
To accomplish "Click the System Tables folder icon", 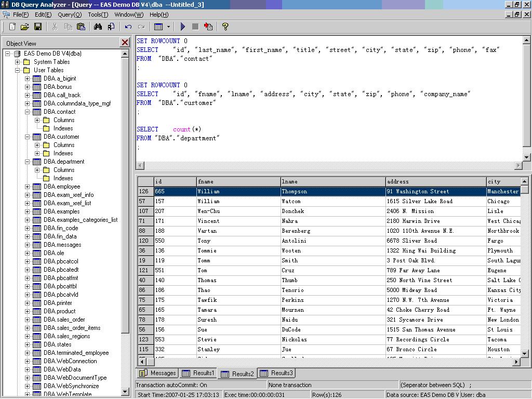I will 27,62.
